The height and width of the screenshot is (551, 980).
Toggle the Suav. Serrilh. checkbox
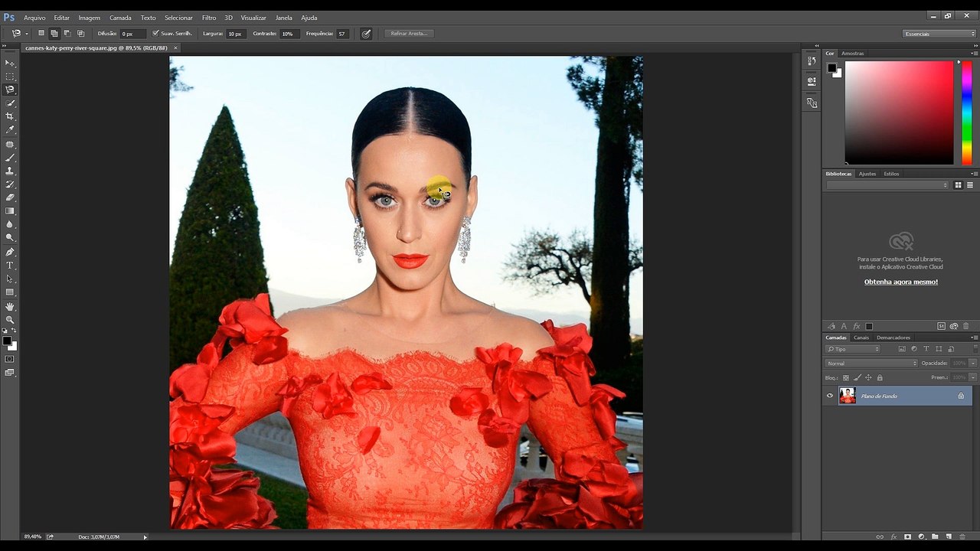click(155, 34)
